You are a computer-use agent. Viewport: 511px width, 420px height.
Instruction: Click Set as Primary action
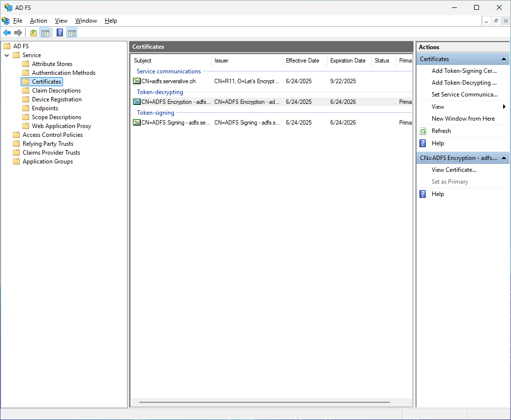(450, 182)
